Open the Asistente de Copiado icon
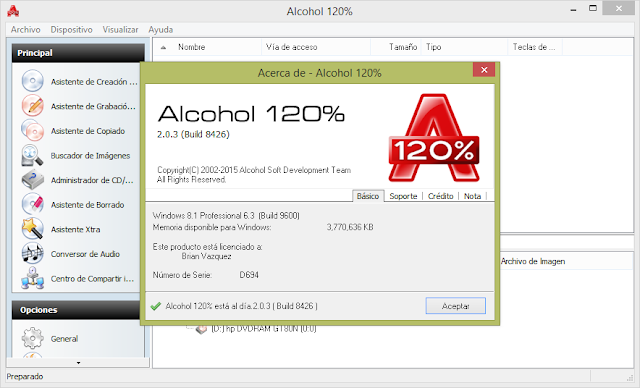640x388 pixels. coord(32,131)
